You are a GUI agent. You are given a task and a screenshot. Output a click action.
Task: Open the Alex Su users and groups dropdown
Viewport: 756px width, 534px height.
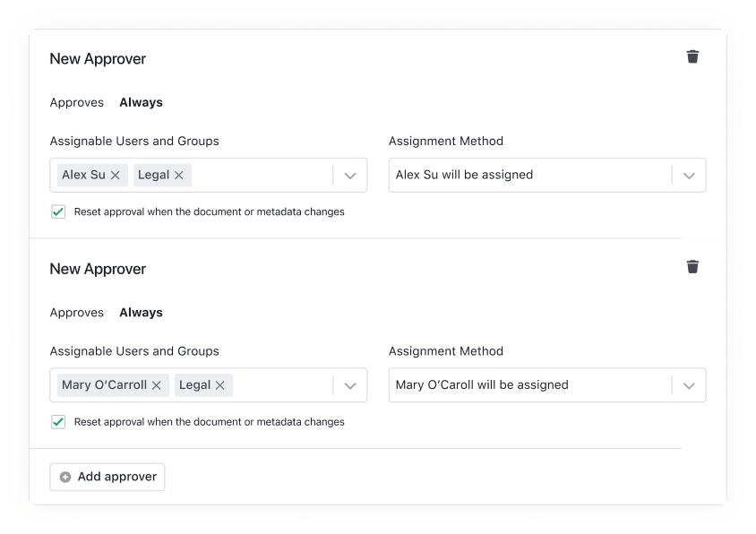[350, 175]
